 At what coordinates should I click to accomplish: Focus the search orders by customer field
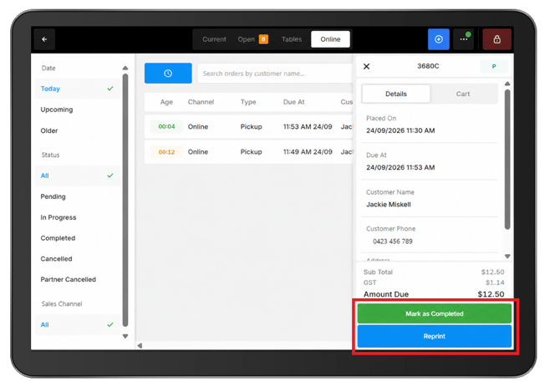[x=275, y=74]
